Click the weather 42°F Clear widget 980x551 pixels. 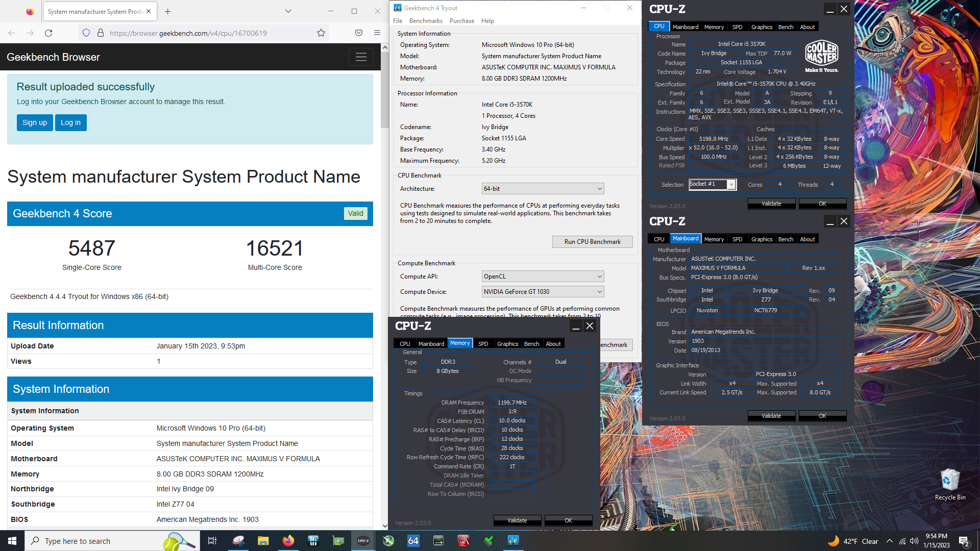852,541
